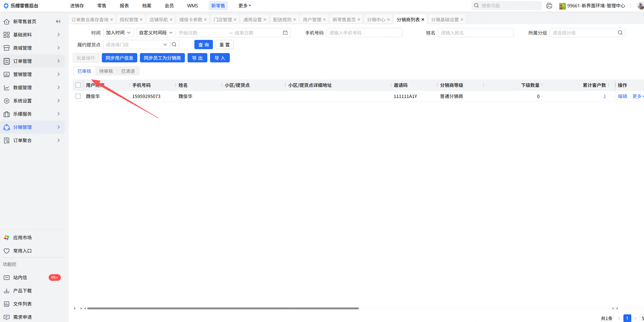644x322 pixels.
Task: Click search icon in 所属分组 field
Action: pos(620,33)
